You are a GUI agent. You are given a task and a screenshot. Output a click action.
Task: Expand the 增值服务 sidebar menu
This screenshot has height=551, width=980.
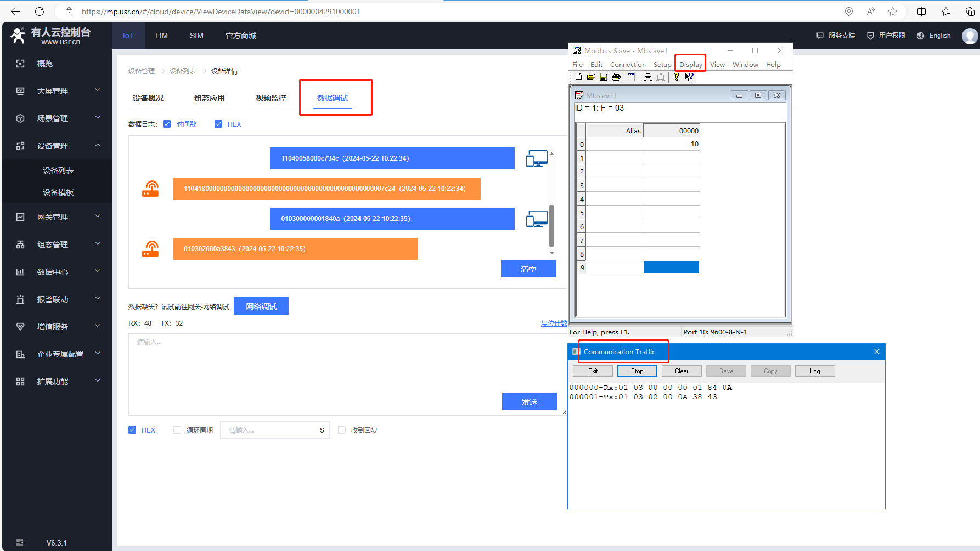click(x=57, y=327)
